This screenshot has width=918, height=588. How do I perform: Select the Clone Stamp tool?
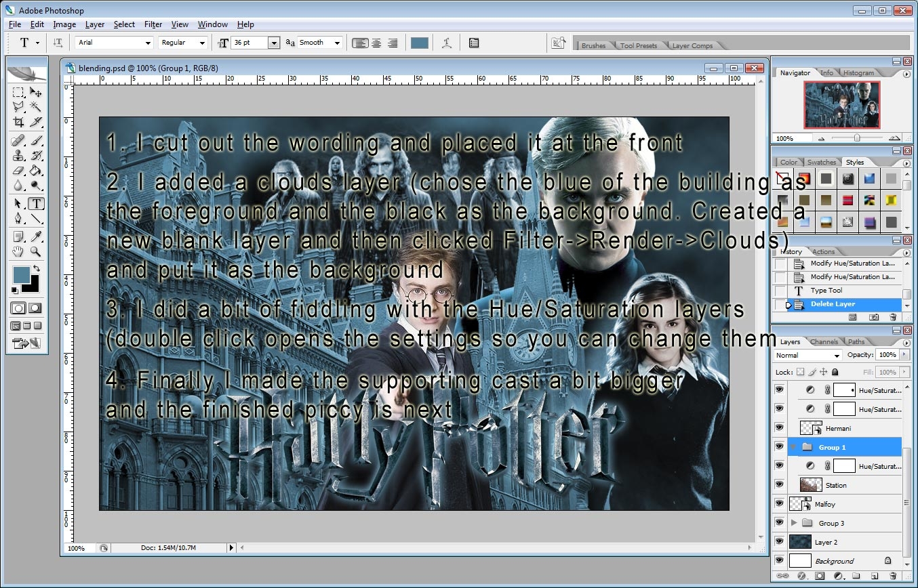point(19,156)
